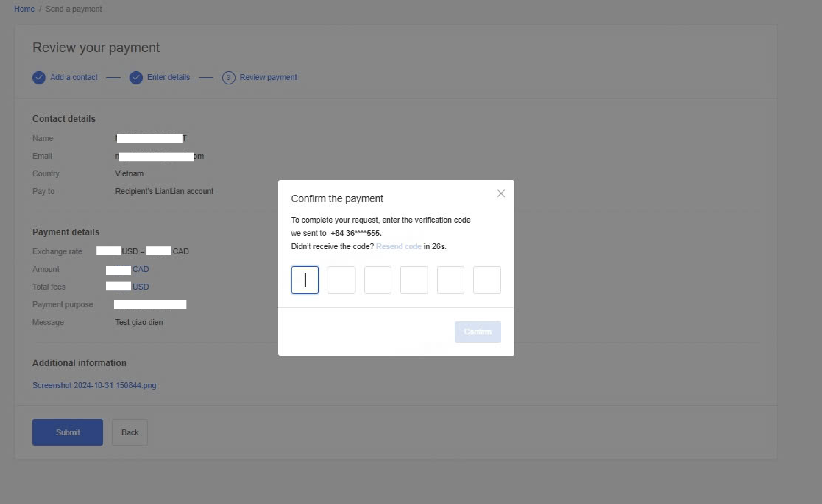Click the first verification code box
The width and height of the screenshot is (822, 504).
pyautogui.click(x=305, y=280)
